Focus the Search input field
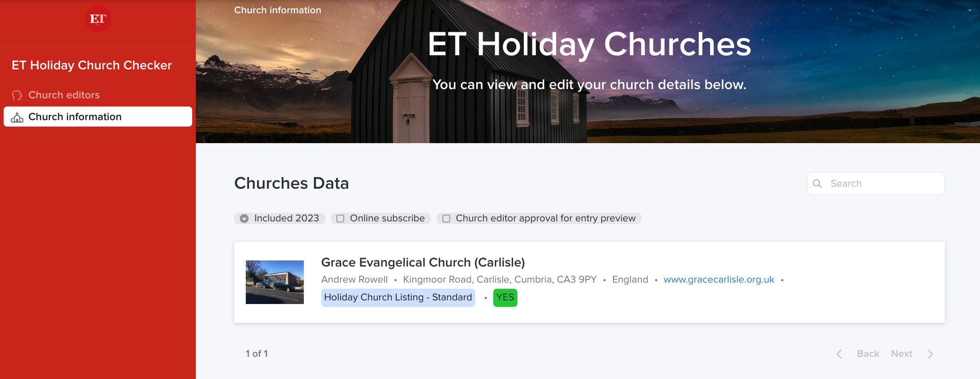This screenshot has height=379, width=980. pos(882,183)
